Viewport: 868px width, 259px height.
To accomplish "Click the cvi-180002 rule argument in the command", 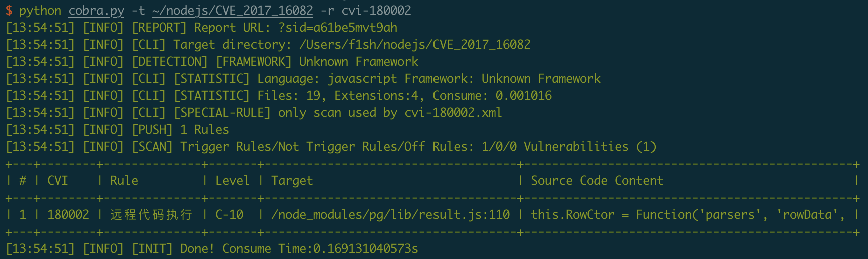I will (x=376, y=11).
